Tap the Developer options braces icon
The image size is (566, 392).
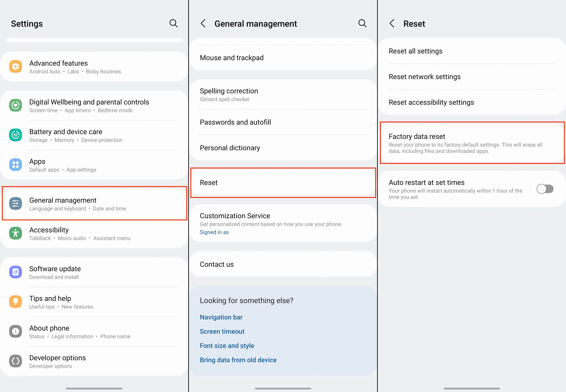tap(15, 361)
